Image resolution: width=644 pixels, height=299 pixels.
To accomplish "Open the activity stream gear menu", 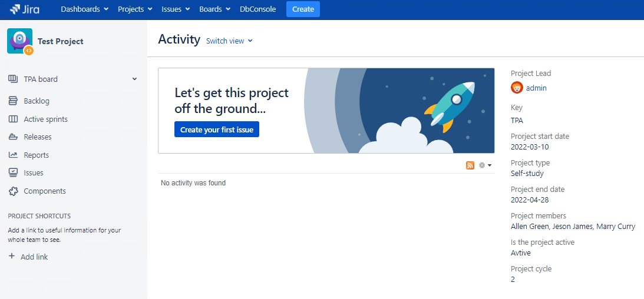I will pos(485,165).
